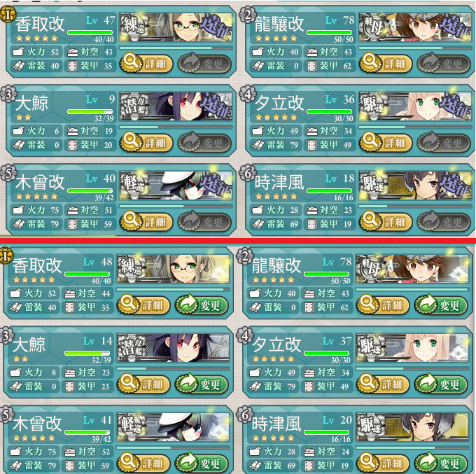
Task: Click HP bar of Lv 9 大鯨
Action: click(90, 112)
